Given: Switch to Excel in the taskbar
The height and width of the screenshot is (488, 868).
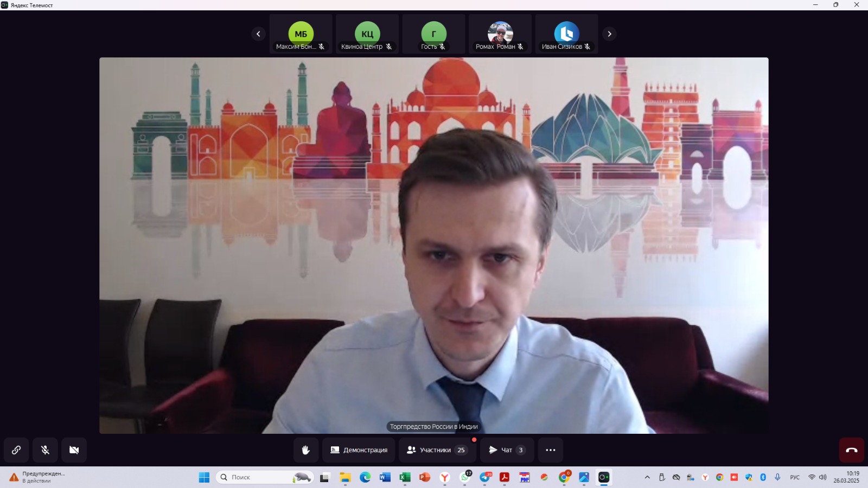Looking at the screenshot, I should [405, 477].
